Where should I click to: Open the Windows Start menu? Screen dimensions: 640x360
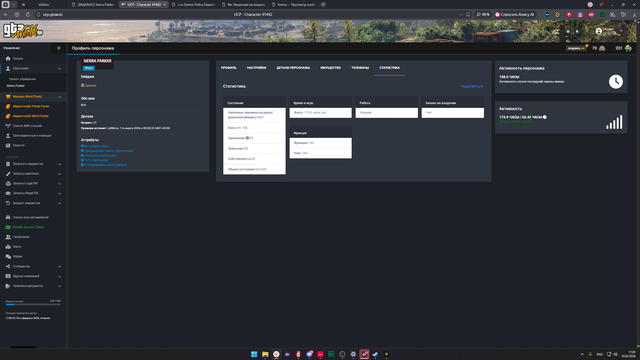pos(254,354)
